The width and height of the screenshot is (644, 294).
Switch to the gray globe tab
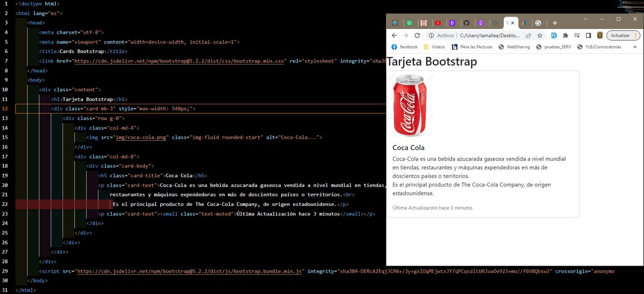(x=495, y=23)
